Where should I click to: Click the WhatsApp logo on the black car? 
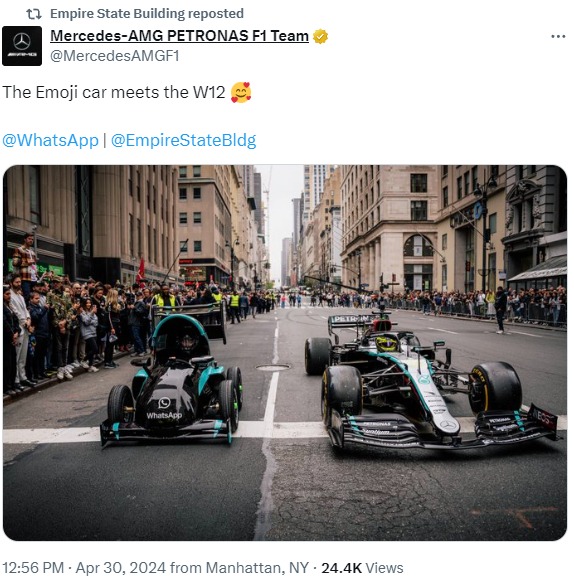click(x=164, y=403)
